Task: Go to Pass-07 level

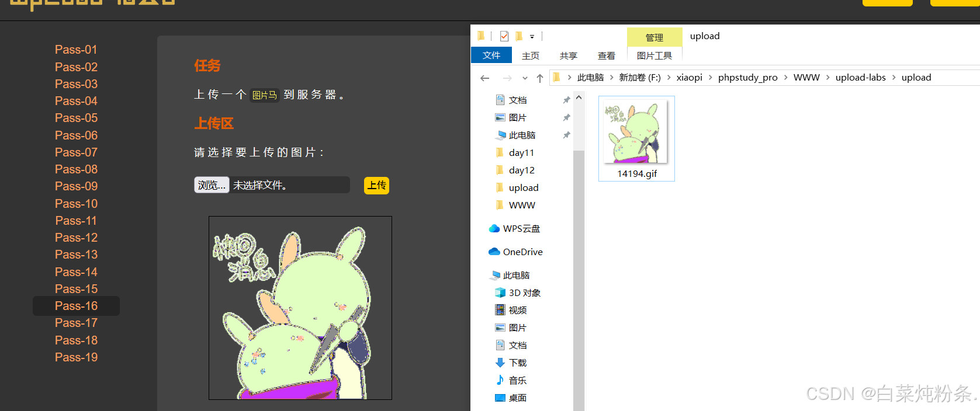Action: pyautogui.click(x=76, y=152)
